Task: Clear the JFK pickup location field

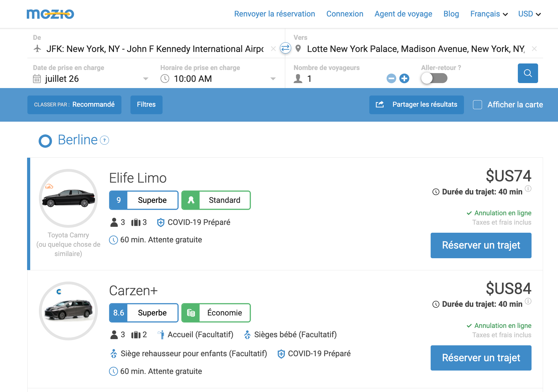Action: coord(273,49)
